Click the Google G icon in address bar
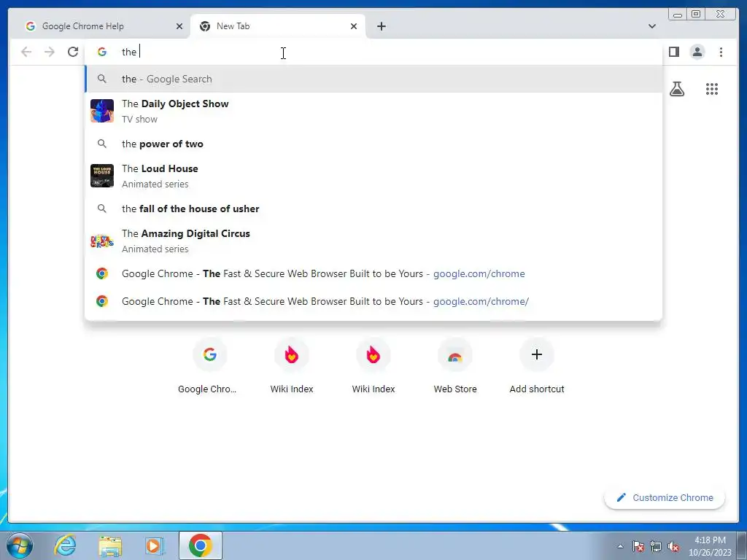 pyautogui.click(x=102, y=52)
